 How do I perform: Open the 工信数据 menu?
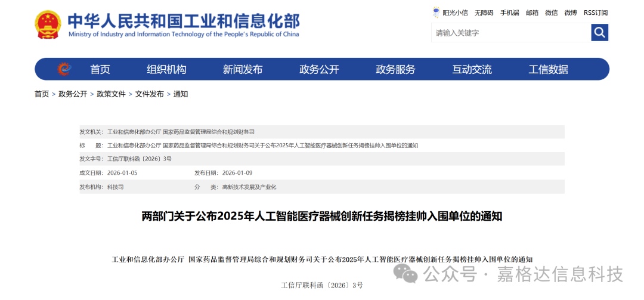click(x=549, y=69)
